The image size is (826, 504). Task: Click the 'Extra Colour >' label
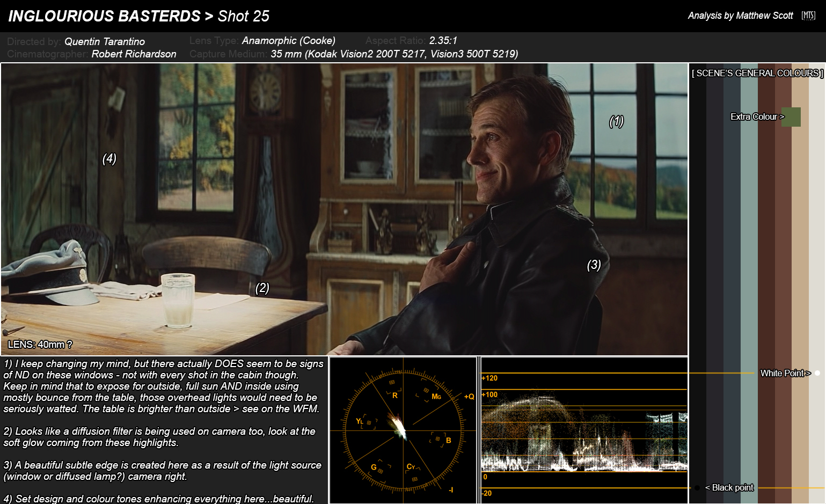(757, 116)
